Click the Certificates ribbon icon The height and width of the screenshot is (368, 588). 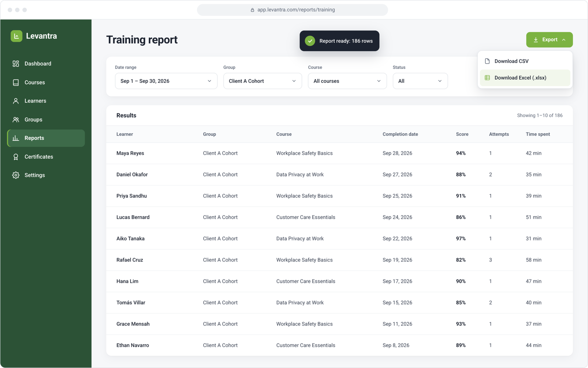16,157
